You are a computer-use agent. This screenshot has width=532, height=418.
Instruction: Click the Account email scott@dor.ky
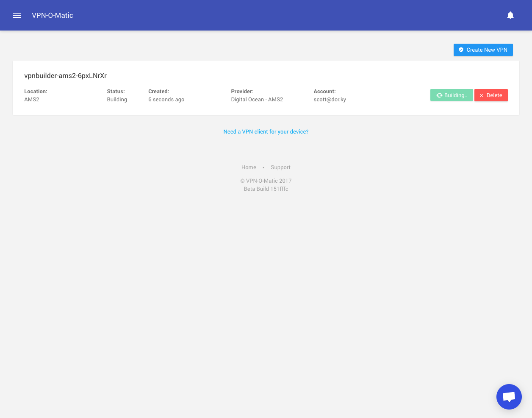(330, 99)
